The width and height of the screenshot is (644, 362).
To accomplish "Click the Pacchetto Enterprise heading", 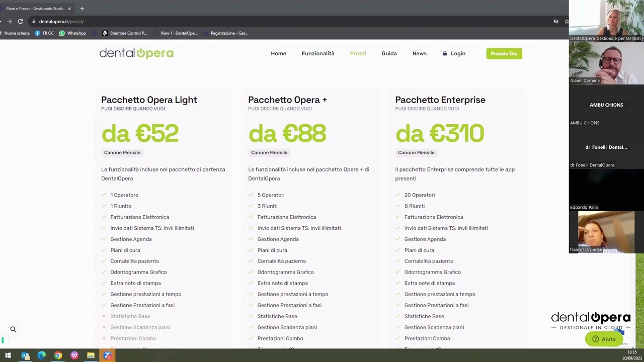I will 440,100.
